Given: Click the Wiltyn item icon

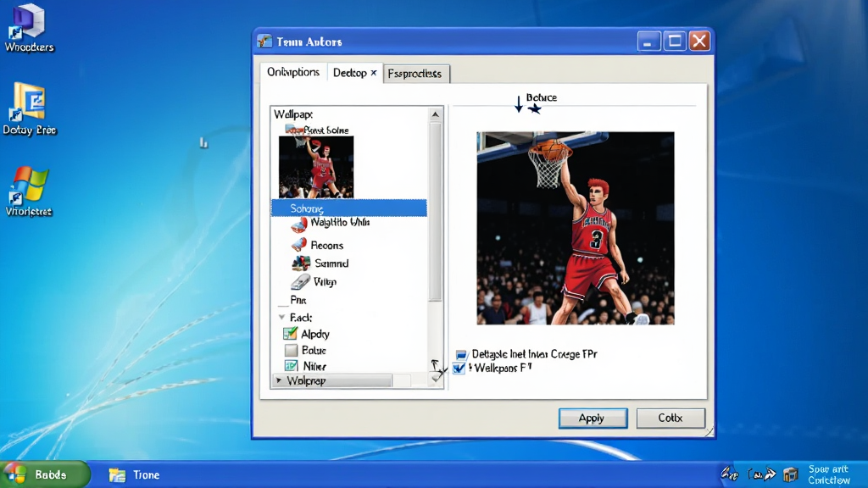Looking at the screenshot, I should click(x=300, y=281).
